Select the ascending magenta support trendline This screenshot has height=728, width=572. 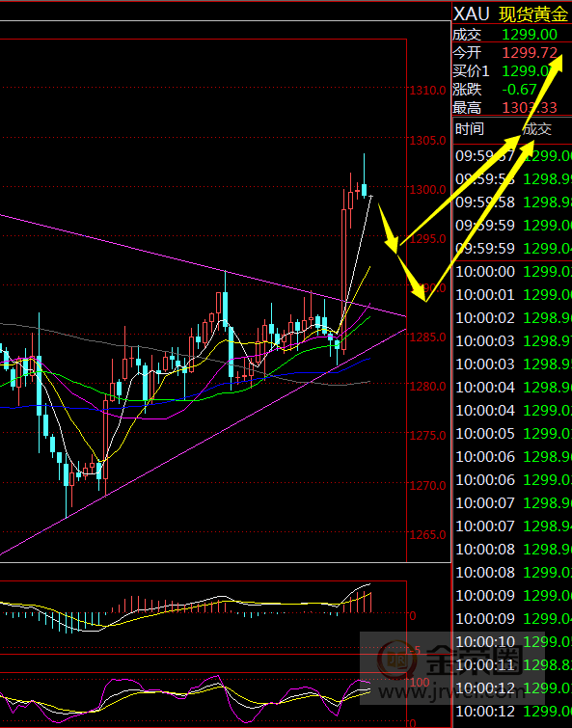pos(203,442)
